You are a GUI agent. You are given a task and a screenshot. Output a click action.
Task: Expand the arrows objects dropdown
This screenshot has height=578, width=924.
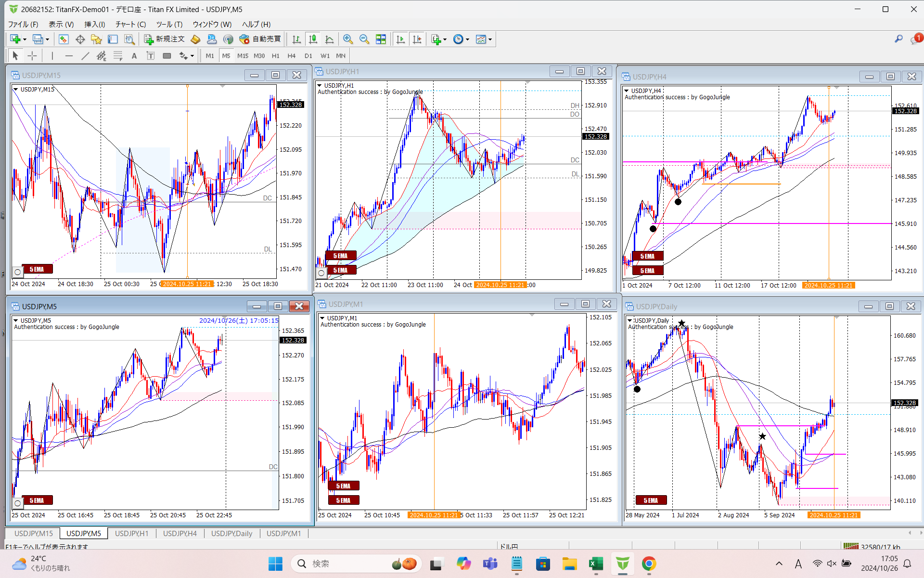(x=192, y=56)
